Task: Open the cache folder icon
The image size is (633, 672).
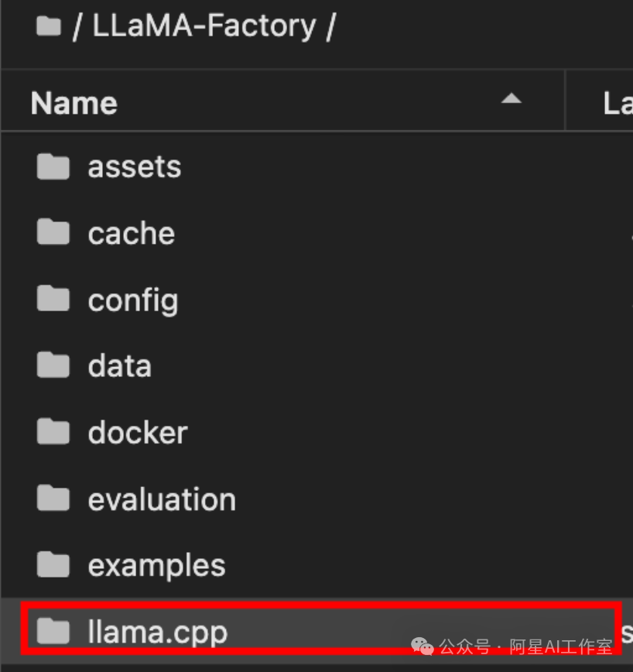Action: click(x=53, y=233)
